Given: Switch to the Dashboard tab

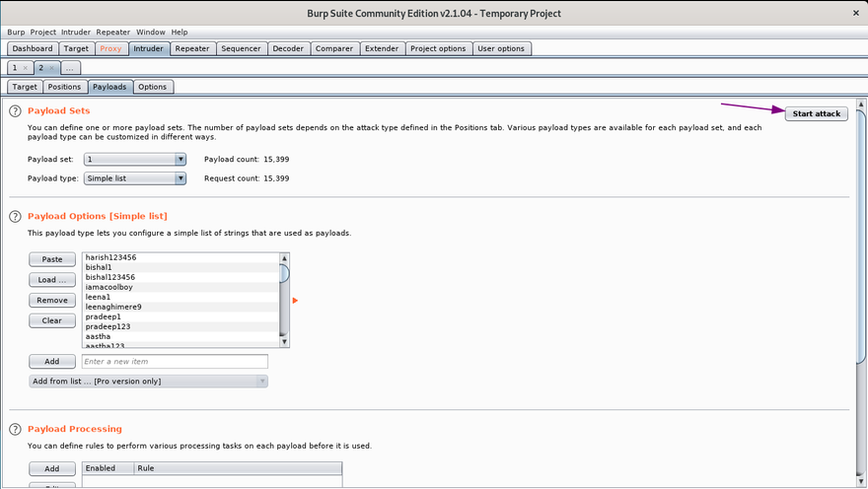Looking at the screenshot, I should [33, 48].
